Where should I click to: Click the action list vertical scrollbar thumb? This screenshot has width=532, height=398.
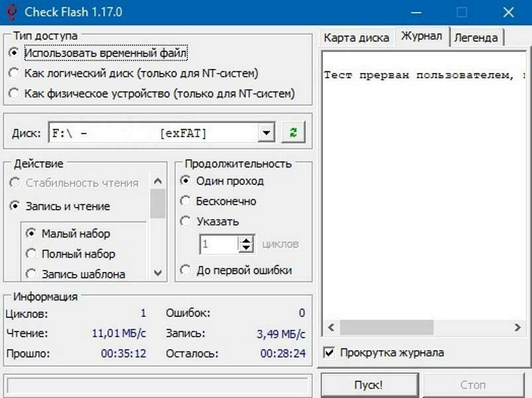click(158, 204)
